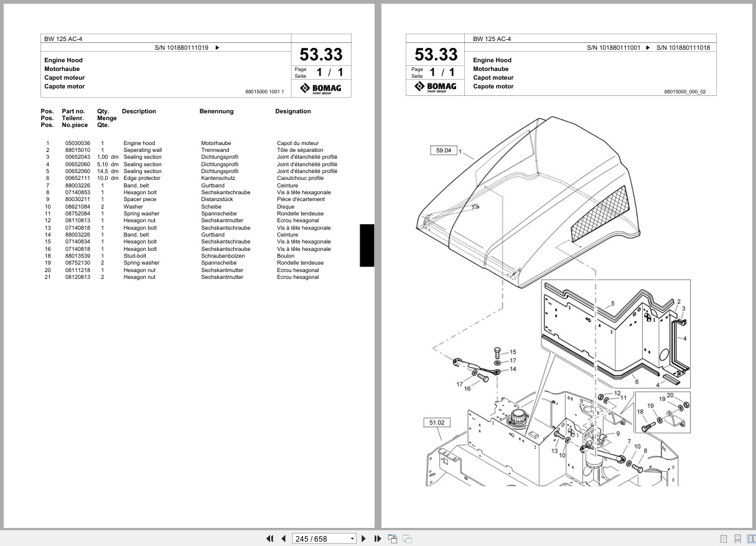Click 'Kantenschutz' German name

217,178
